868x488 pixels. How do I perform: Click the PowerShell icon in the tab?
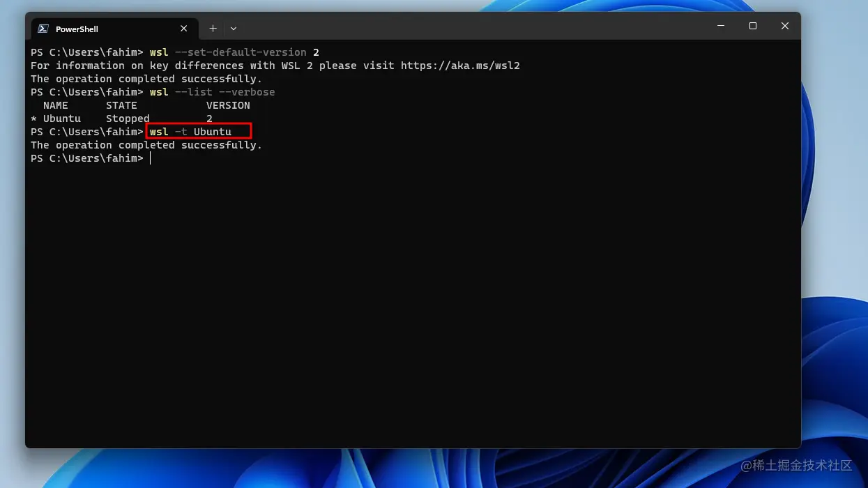tap(43, 29)
